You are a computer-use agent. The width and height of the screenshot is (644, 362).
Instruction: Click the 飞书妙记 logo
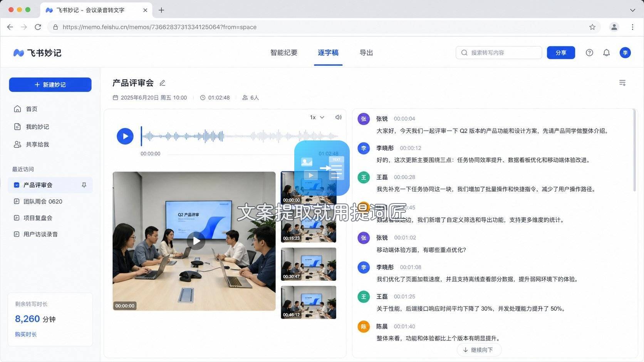37,53
